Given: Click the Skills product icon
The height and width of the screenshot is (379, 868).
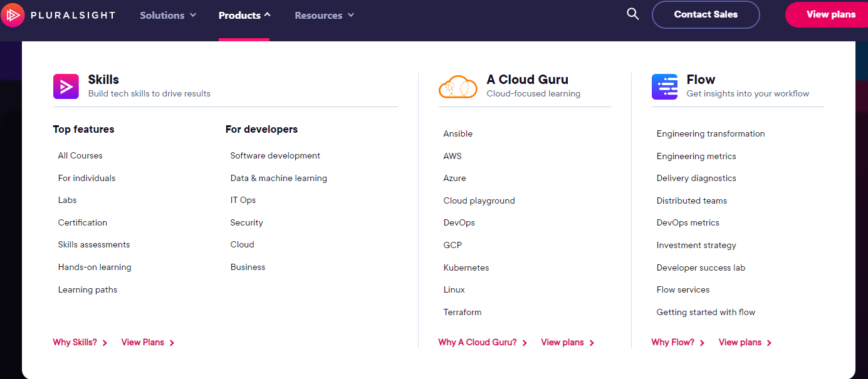Looking at the screenshot, I should (x=66, y=86).
